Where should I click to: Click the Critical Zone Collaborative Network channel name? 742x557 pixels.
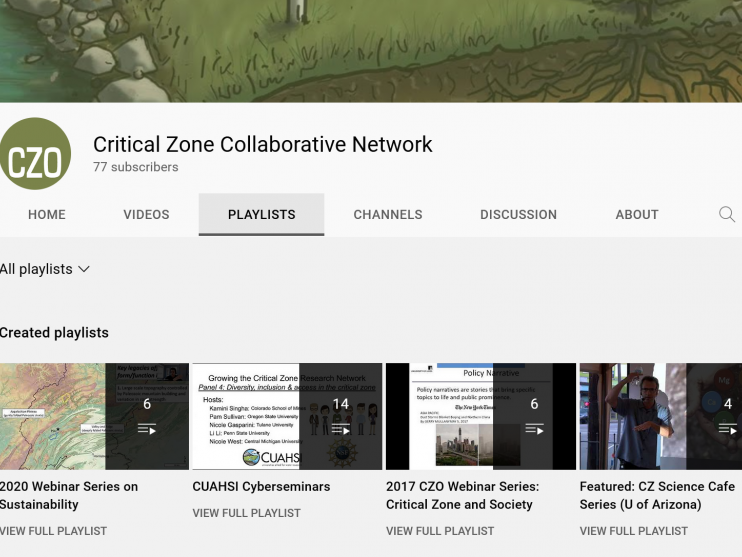263,144
